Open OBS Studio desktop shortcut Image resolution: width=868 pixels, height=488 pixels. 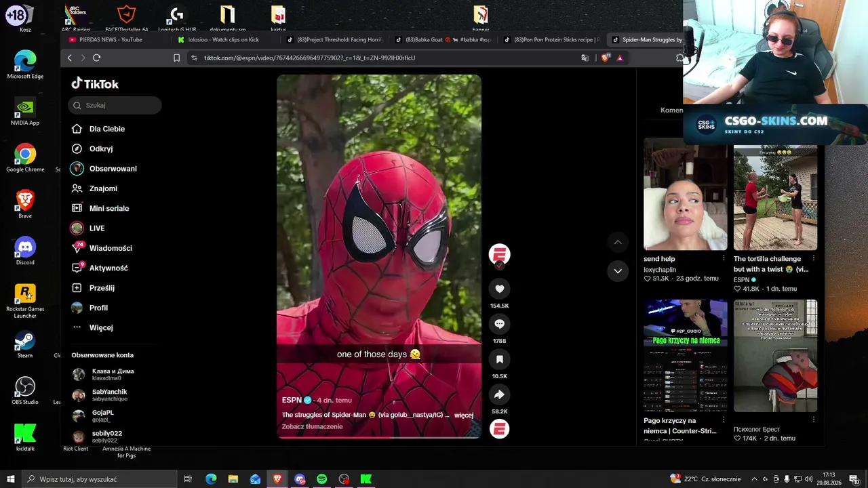click(25, 390)
